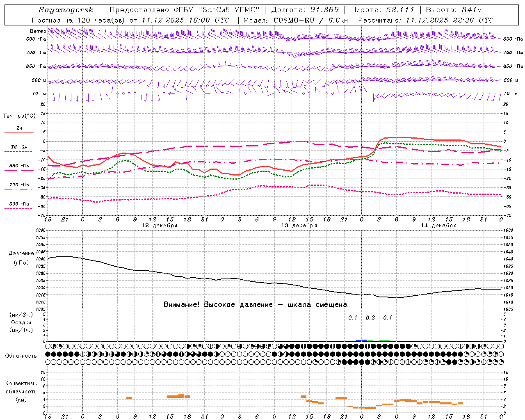525x420 pixels.
Task: Click the Тем-ра(°C) axis title
Action: pos(19,116)
